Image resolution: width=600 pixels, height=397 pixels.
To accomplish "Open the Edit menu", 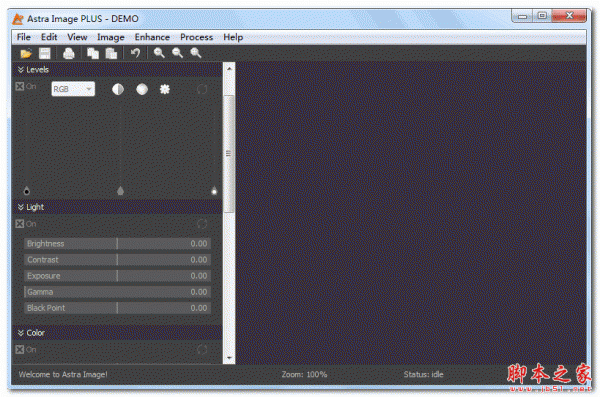I will (49, 37).
